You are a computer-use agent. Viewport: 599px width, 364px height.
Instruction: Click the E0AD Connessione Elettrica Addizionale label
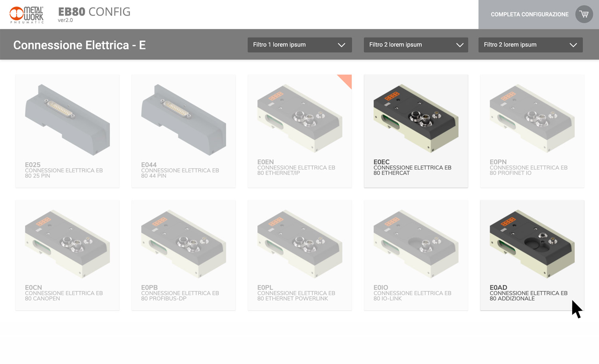point(529,293)
